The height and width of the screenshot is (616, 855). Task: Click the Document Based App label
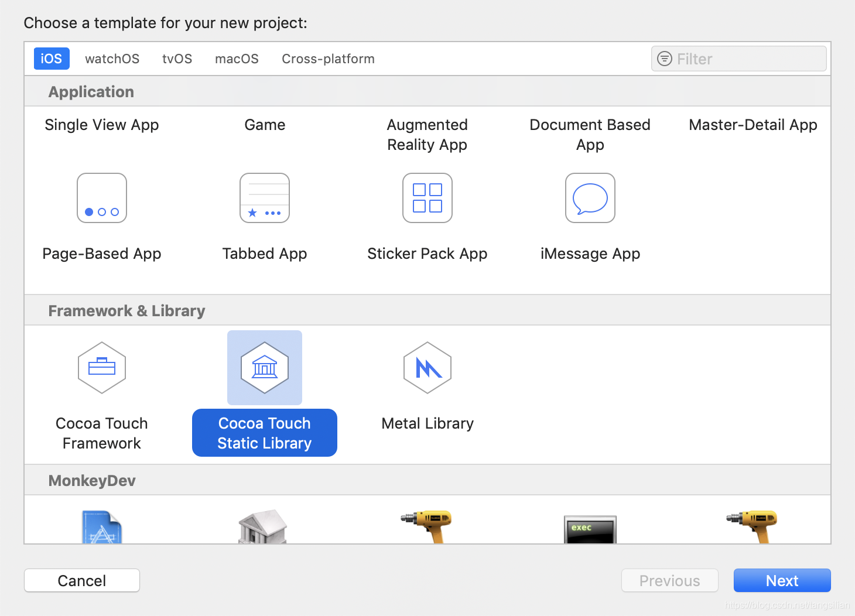[590, 135]
